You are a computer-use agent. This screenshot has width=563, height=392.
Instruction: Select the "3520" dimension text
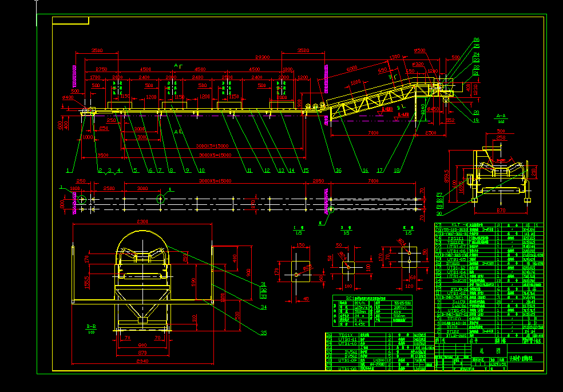pyautogui.click(x=303, y=50)
